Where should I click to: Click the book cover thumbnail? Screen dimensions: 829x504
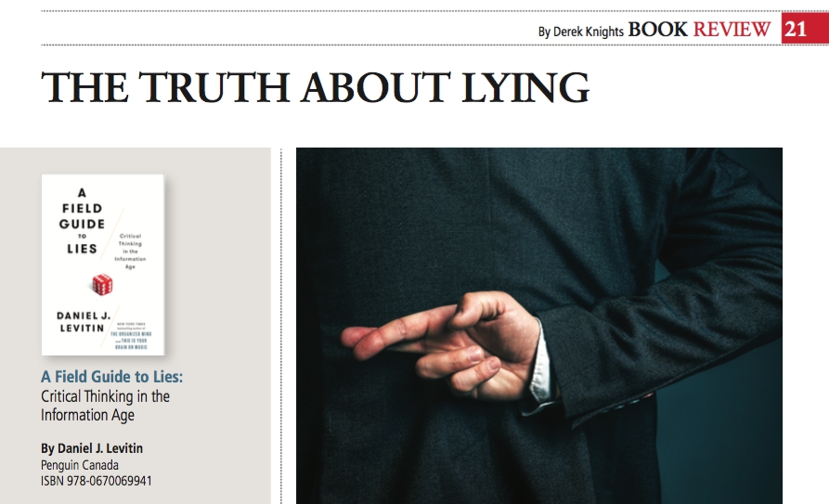[x=103, y=265]
